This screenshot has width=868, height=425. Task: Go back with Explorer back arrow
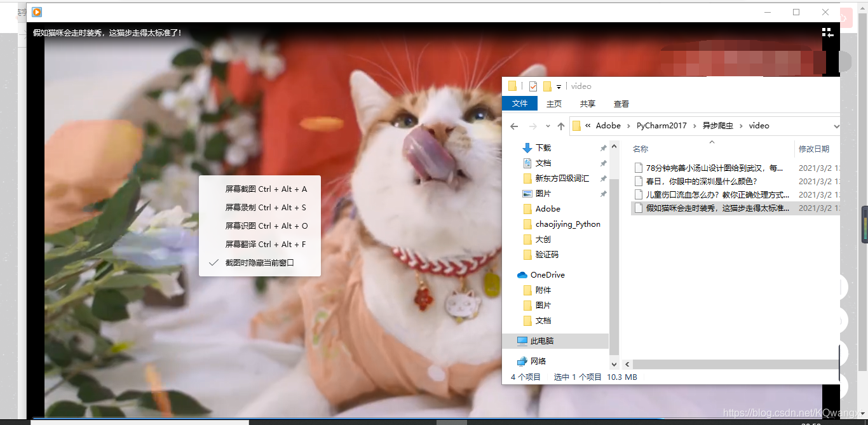coord(514,126)
